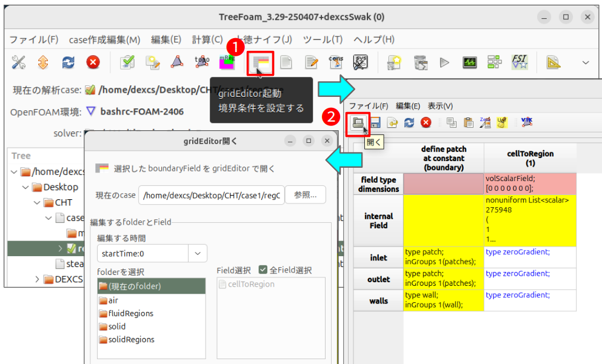The width and height of the screenshot is (602, 364).
Task: Collapse the Desktop tree node
Action: click(25, 187)
